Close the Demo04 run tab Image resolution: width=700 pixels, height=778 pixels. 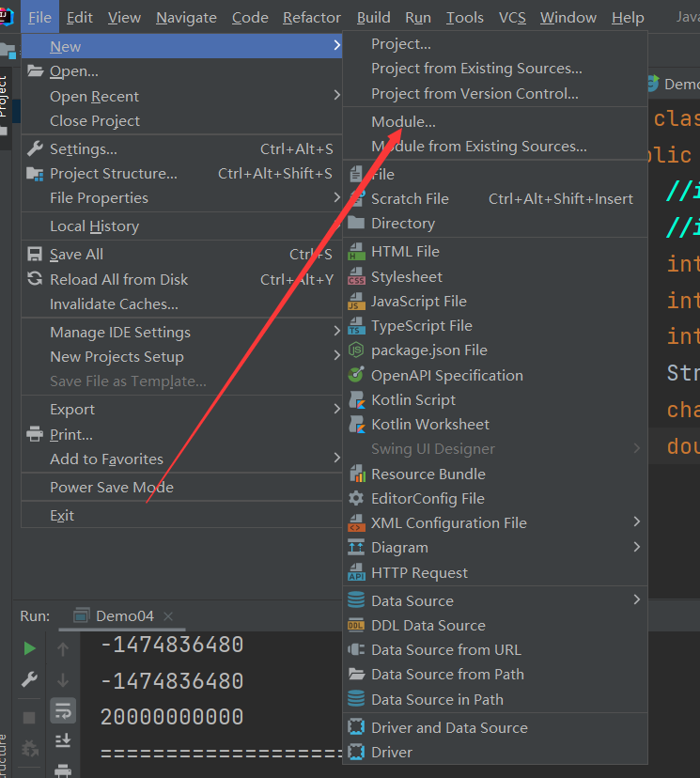tap(168, 616)
